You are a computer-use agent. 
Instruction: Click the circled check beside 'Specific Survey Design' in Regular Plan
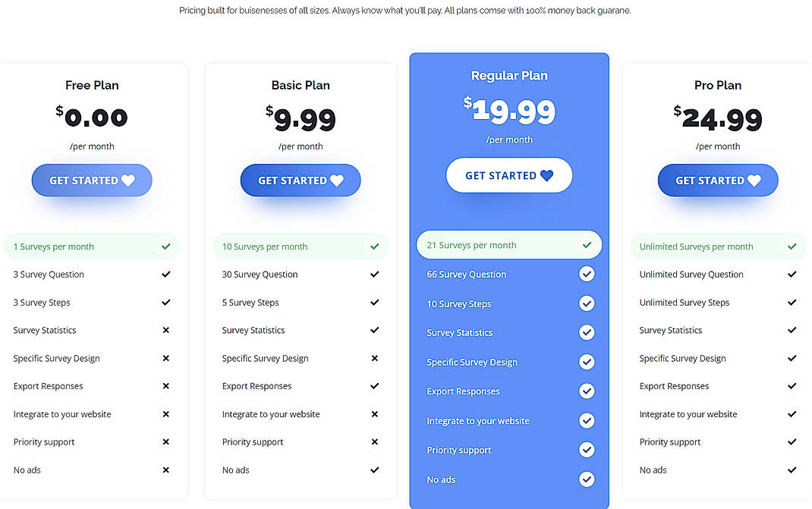tap(587, 362)
